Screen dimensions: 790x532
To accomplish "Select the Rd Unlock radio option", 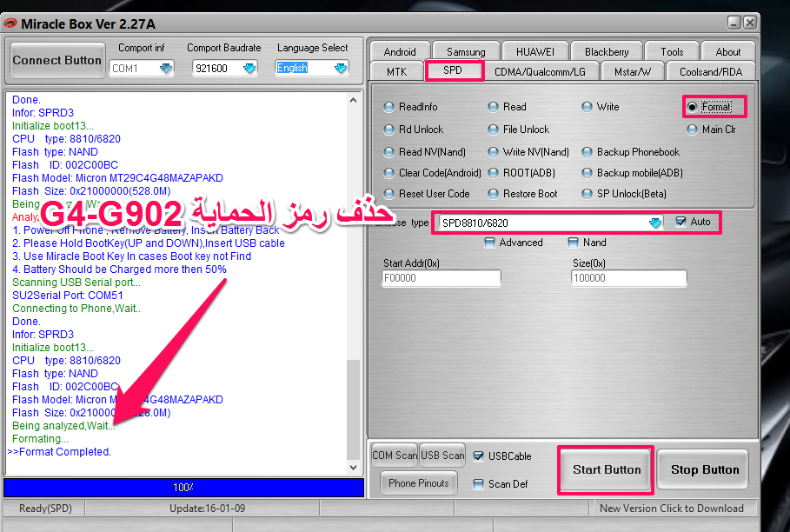I will click(413, 130).
